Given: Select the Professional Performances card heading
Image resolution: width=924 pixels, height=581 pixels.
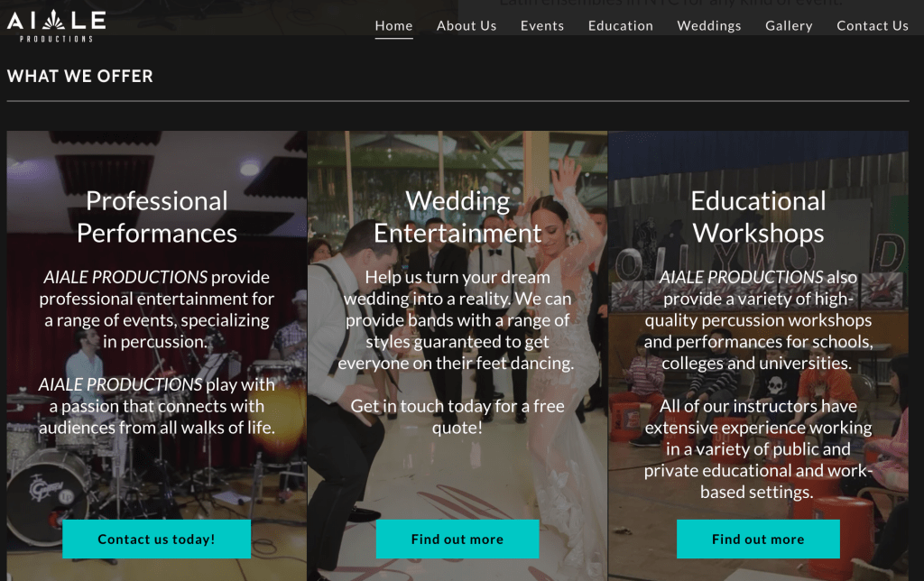Looking at the screenshot, I should tap(157, 217).
